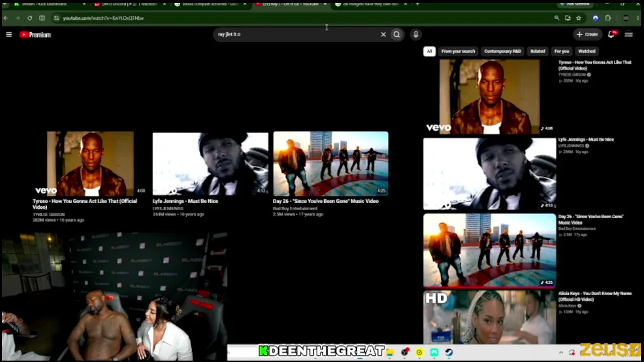Image resolution: width=644 pixels, height=362 pixels.
Task: Open Steam from the taskbar
Action: point(449,352)
